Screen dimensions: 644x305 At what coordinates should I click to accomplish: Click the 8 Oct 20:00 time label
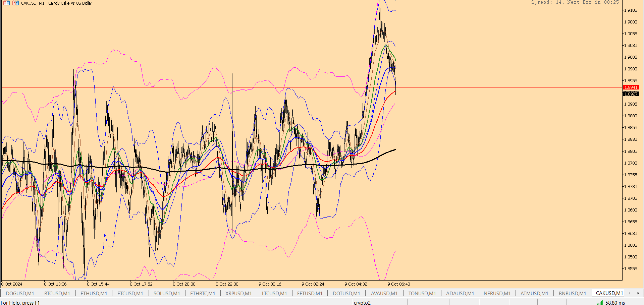pos(184,284)
